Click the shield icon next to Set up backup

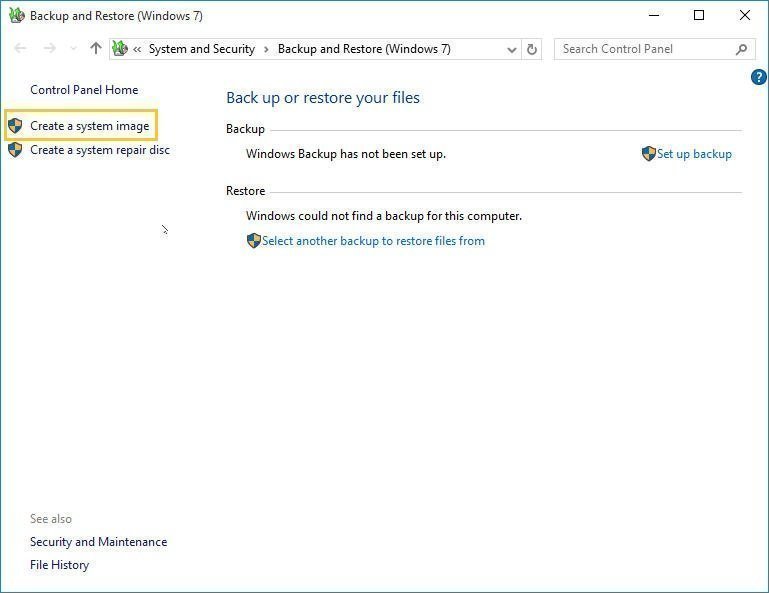[x=648, y=154]
